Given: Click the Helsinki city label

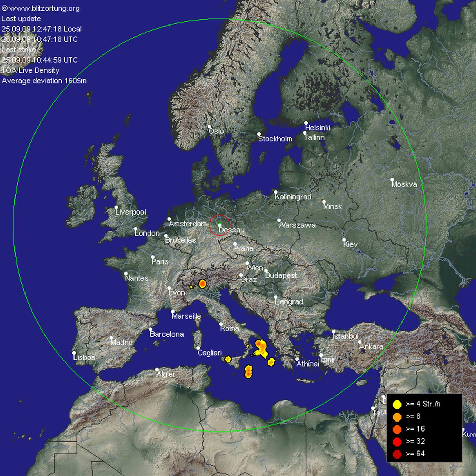Looking at the screenshot, I should 318,128.
